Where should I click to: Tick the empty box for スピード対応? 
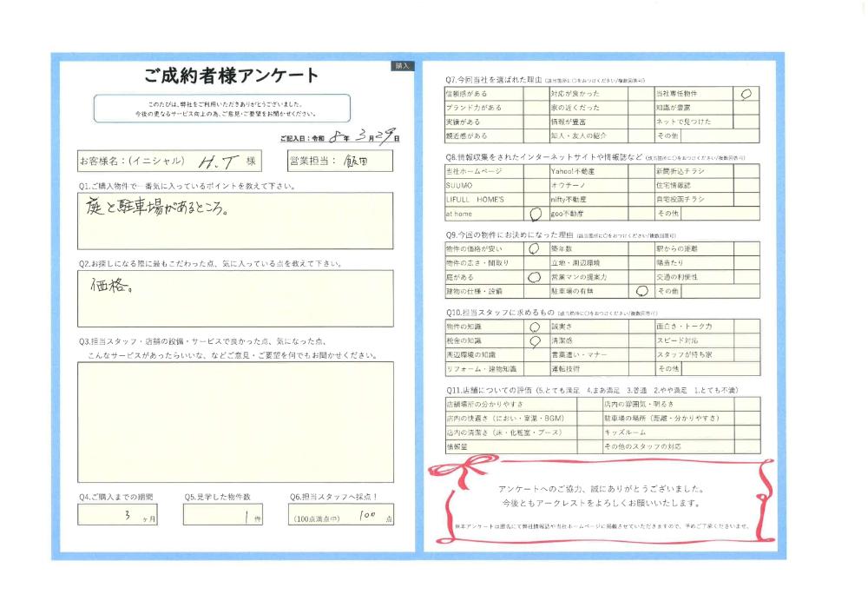coord(746,341)
